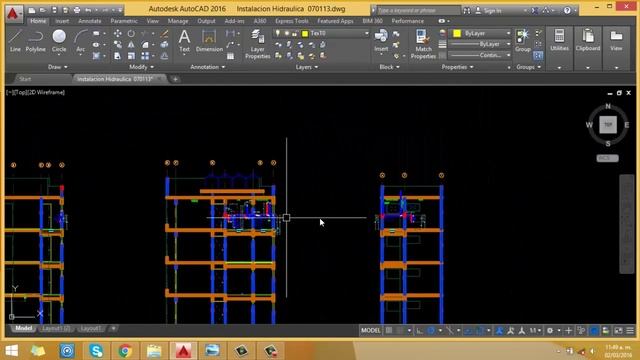This screenshot has height=360, width=640.
Task: Select the Circle tool
Action: [x=59, y=41]
